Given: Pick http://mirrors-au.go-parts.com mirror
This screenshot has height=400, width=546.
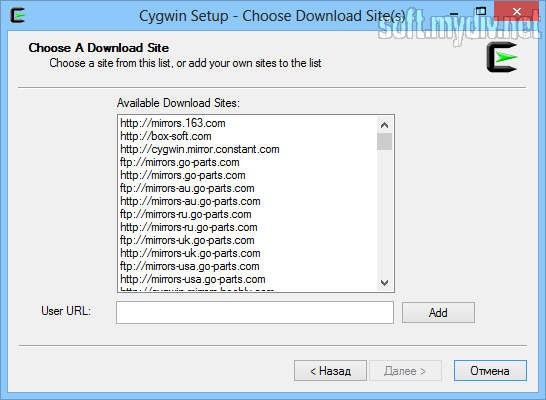Looking at the screenshot, I should click(190, 201).
